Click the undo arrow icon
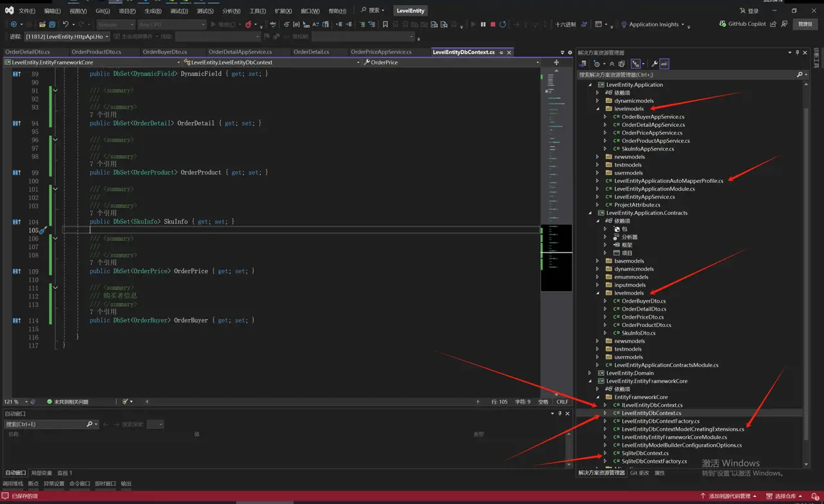 [x=66, y=24]
